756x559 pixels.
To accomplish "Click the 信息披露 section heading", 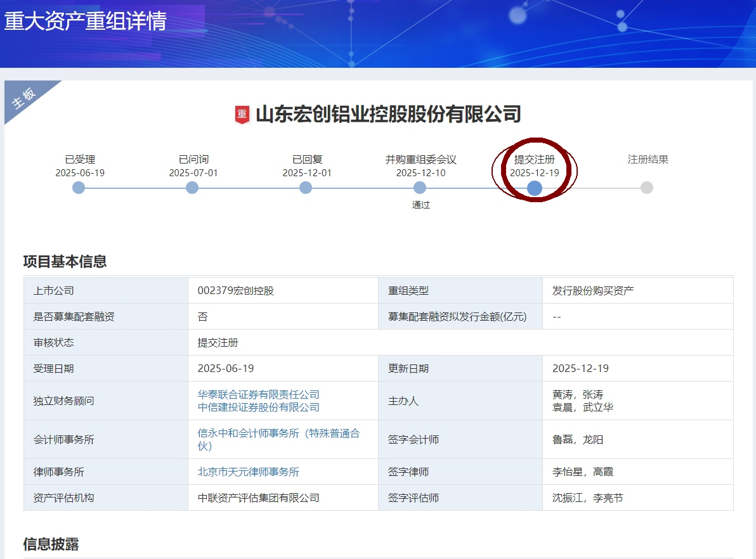I will 51,544.
